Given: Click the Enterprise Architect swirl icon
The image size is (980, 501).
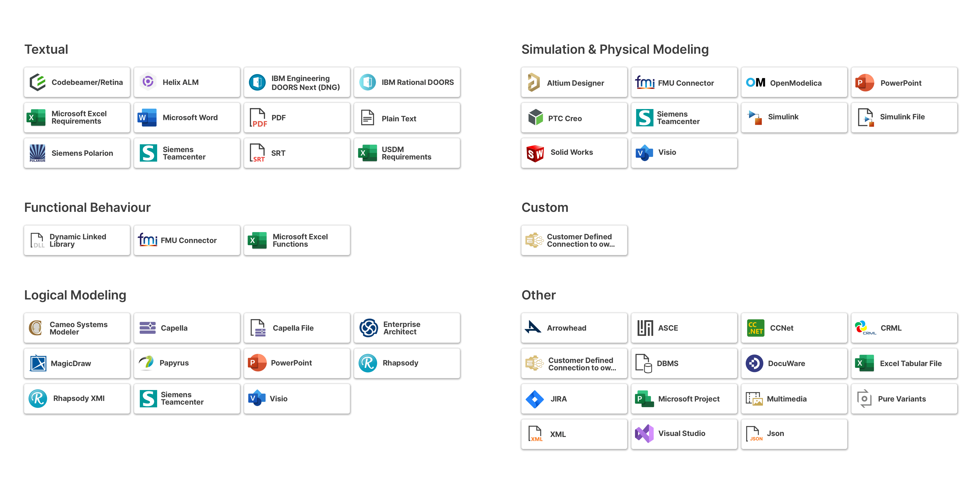Looking at the screenshot, I should point(369,328).
